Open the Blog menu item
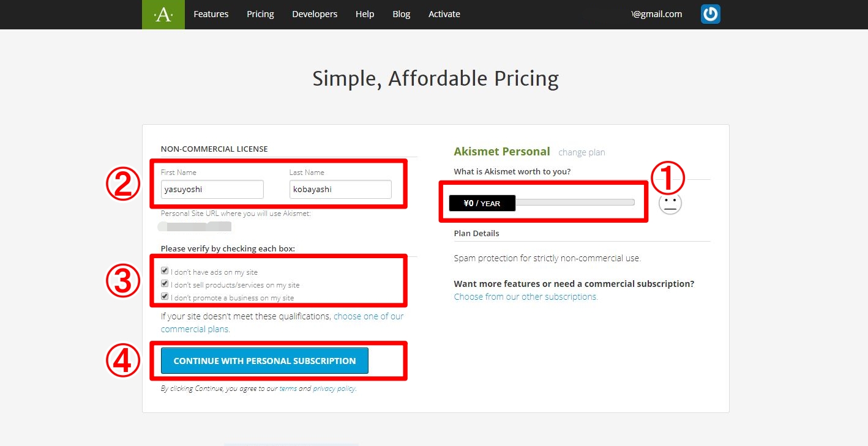The height and width of the screenshot is (446, 868). (x=402, y=14)
